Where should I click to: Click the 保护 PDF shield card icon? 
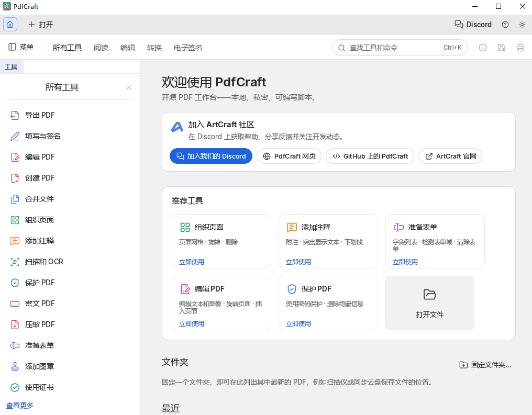[292, 289]
